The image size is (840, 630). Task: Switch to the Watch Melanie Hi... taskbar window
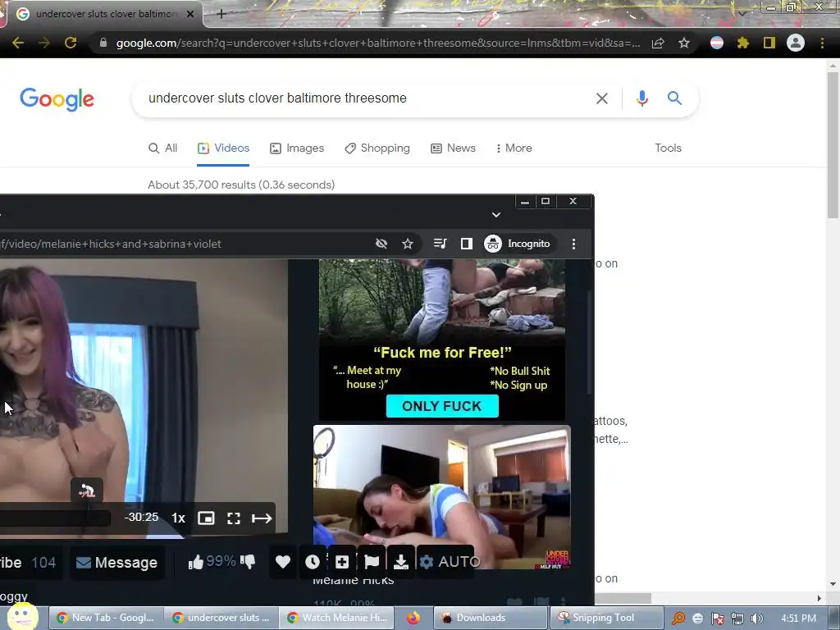coord(337,618)
